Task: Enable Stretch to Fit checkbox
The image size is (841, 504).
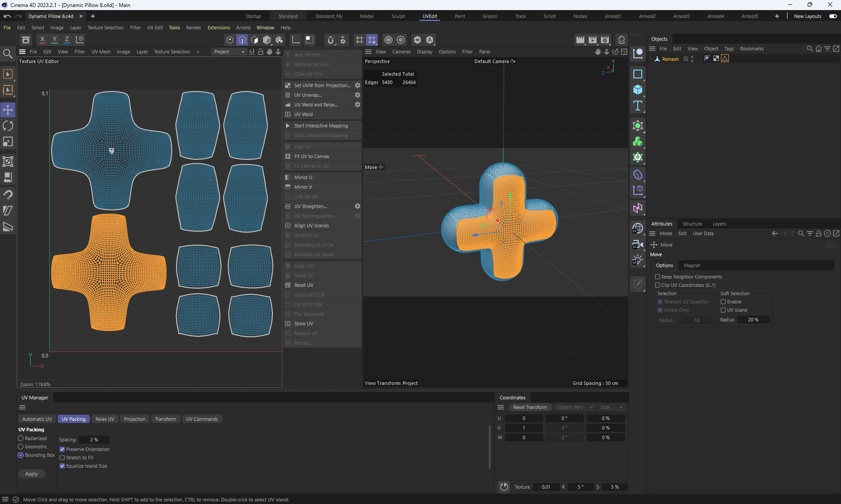Action: point(62,458)
